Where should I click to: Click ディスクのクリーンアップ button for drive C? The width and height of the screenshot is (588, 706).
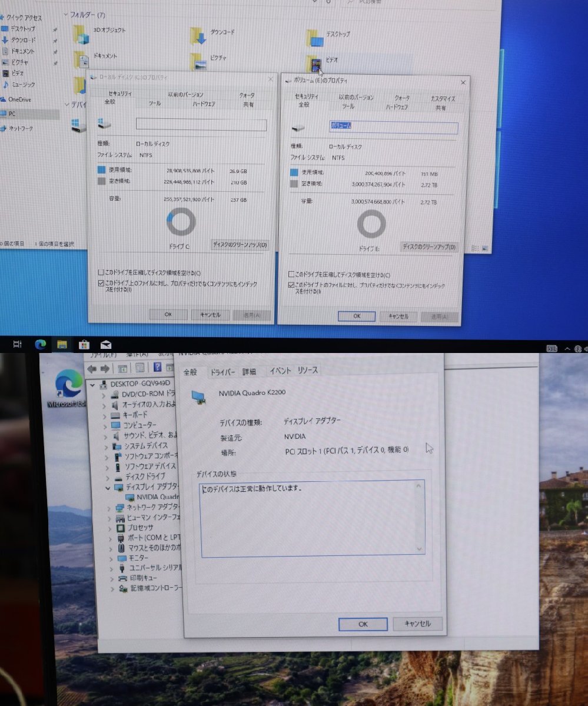click(x=240, y=245)
